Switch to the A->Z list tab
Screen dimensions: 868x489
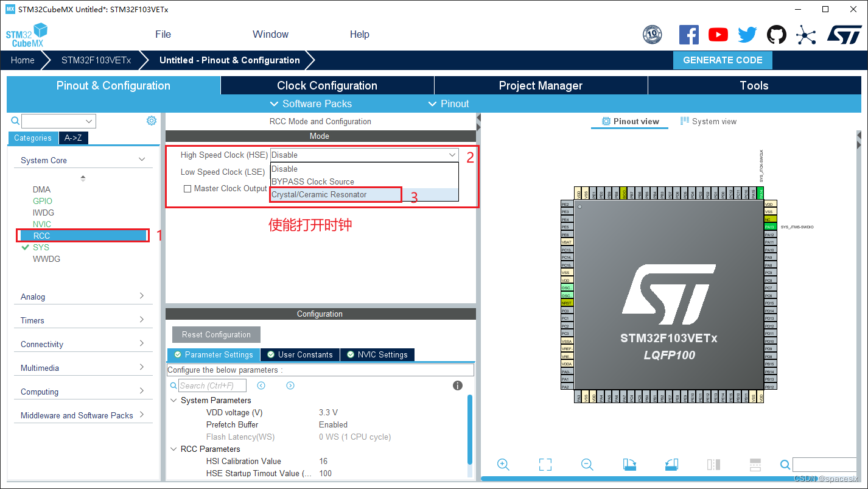click(74, 138)
